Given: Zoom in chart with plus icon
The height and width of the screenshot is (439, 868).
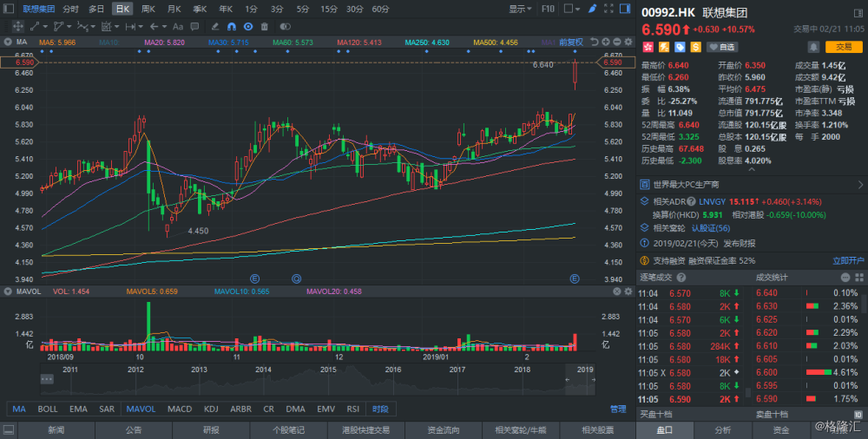Looking at the screenshot, I should click(x=606, y=42).
